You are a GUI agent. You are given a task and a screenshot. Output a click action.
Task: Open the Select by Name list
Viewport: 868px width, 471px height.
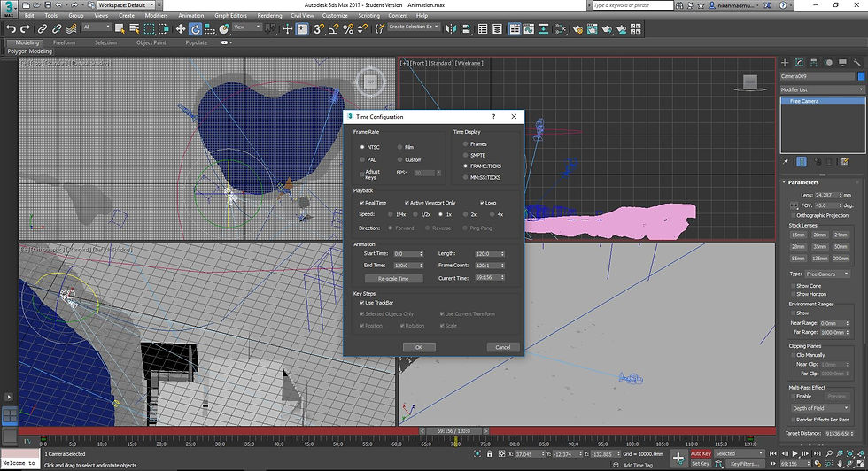coord(134,29)
